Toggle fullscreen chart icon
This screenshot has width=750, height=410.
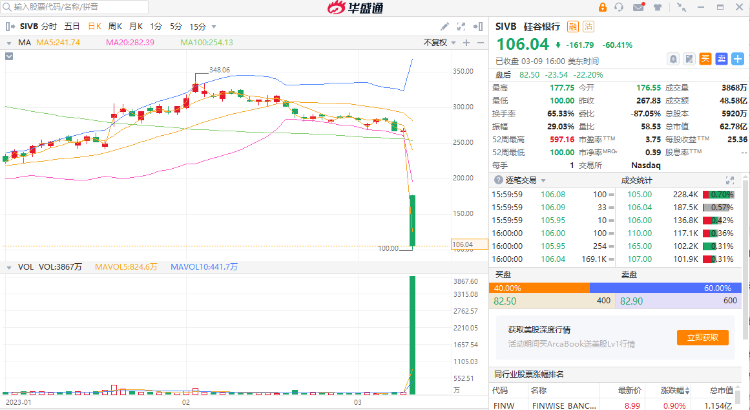461,26
